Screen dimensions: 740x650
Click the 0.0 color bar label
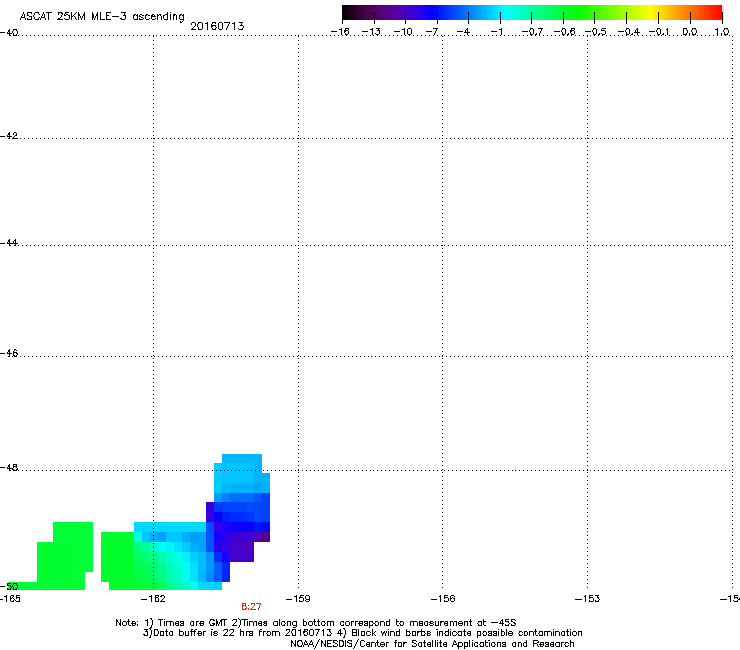tap(690, 32)
